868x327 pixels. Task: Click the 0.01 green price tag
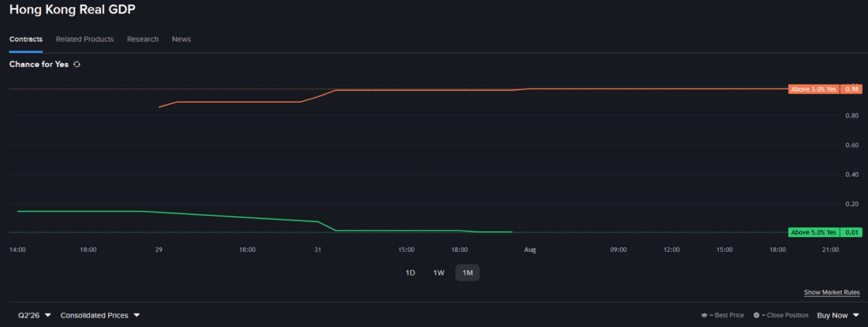[851, 232]
